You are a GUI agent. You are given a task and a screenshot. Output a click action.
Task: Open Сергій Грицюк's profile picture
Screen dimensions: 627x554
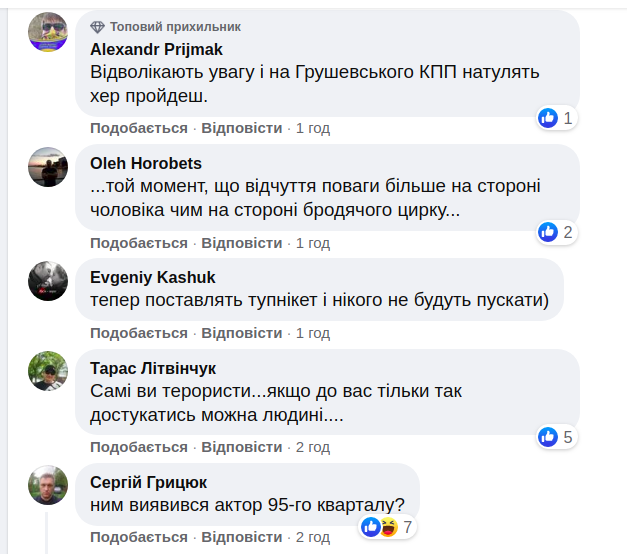coord(47,485)
